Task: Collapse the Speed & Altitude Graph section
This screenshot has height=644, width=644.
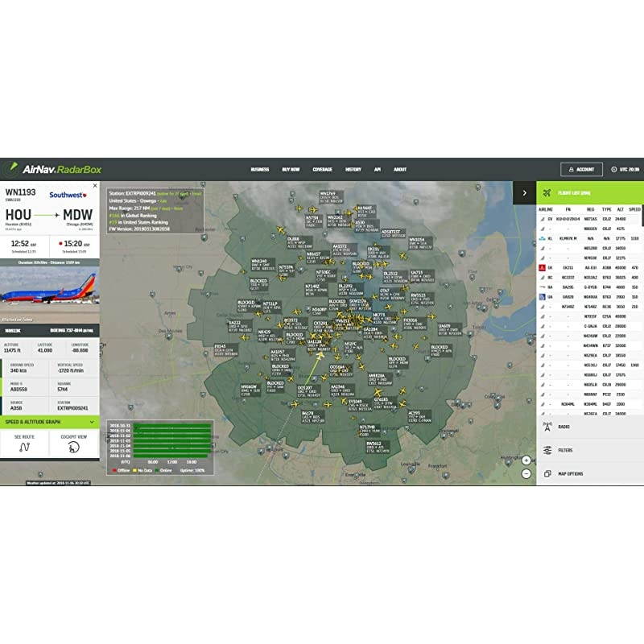Action: tap(93, 422)
